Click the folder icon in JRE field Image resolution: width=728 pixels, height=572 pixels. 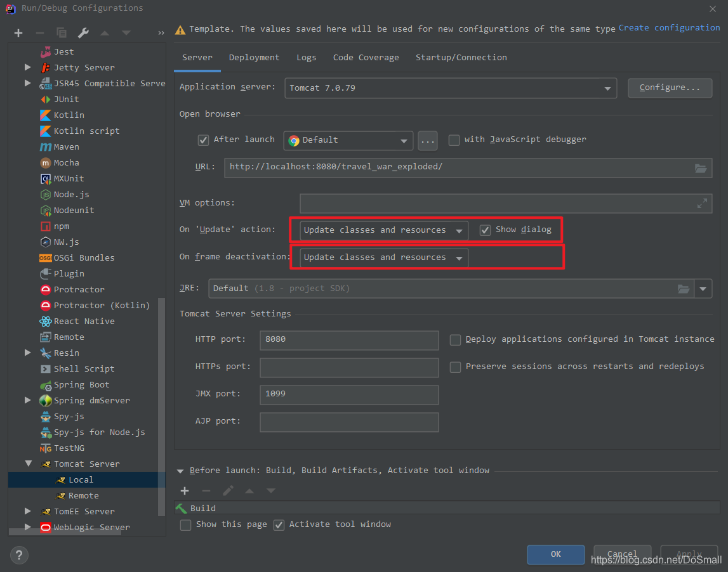(x=684, y=289)
